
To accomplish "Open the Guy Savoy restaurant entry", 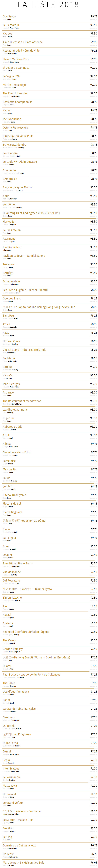I will [x=10, y=17].
